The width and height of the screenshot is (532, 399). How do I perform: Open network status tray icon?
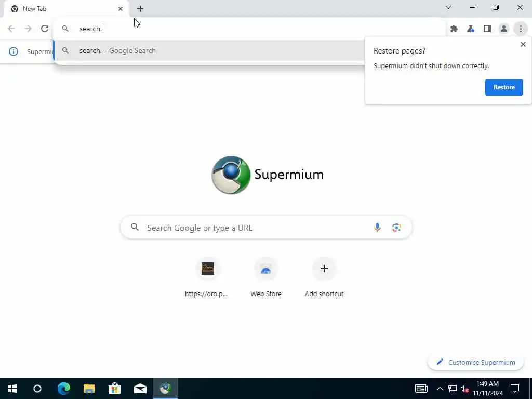click(x=453, y=389)
